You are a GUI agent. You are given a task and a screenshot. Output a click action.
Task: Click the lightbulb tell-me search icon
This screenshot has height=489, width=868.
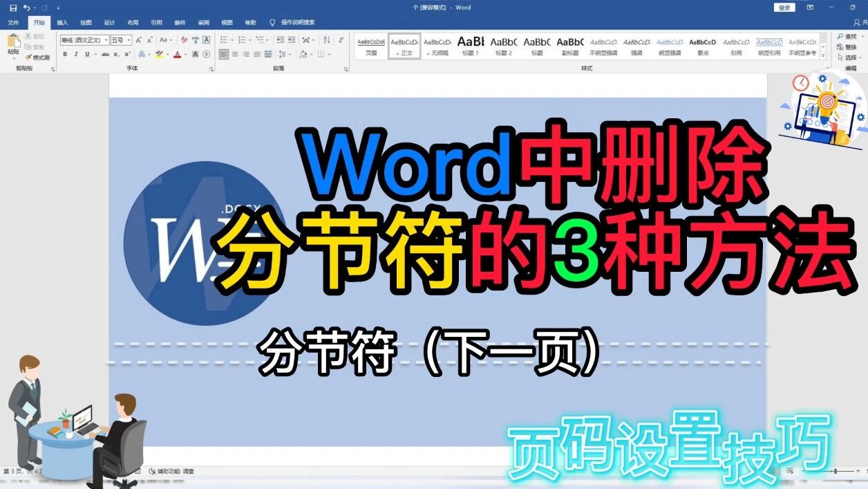[x=272, y=22]
